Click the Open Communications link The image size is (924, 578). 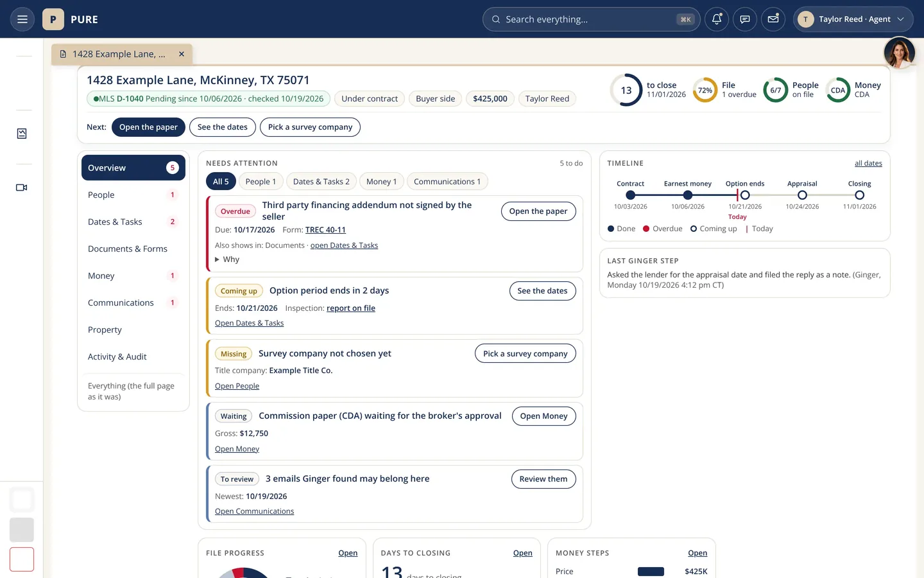(254, 511)
